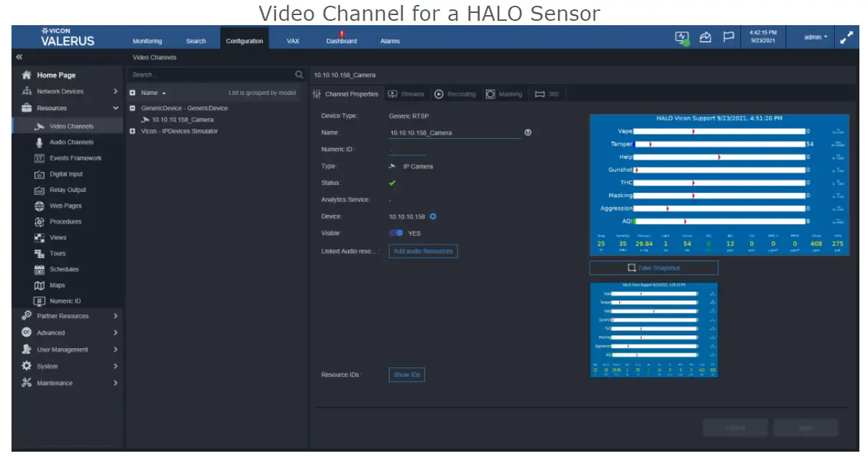Open the Monitoring menu item

point(147,41)
